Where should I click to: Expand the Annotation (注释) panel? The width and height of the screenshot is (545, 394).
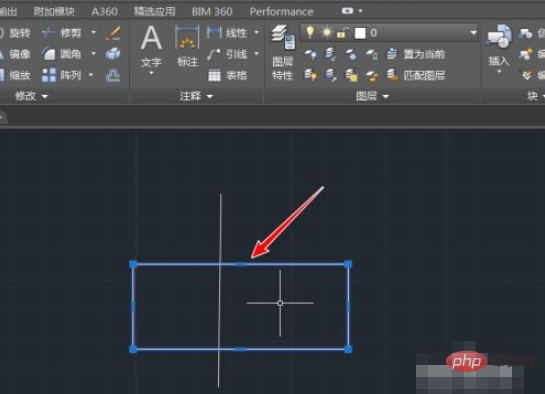[x=196, y=96]
